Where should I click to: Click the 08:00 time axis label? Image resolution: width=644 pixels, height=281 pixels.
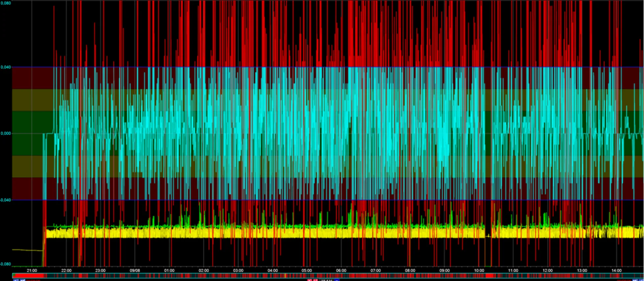[x=410, y=270]
